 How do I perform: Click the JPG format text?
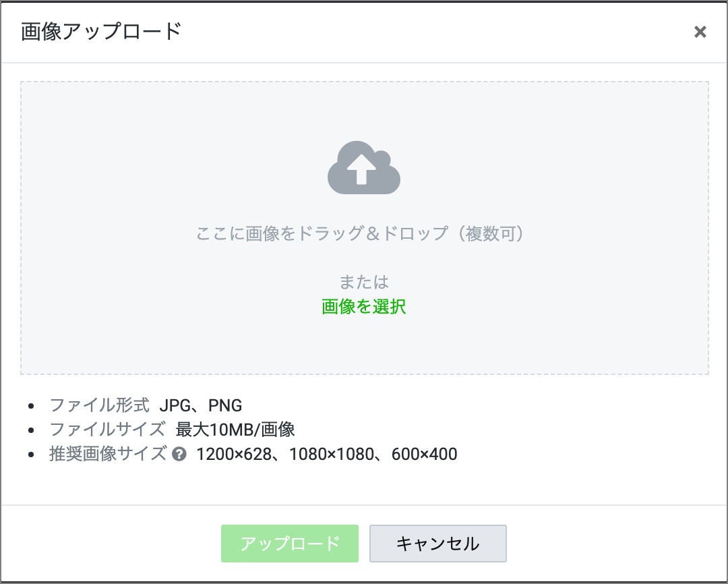[175, 405]
